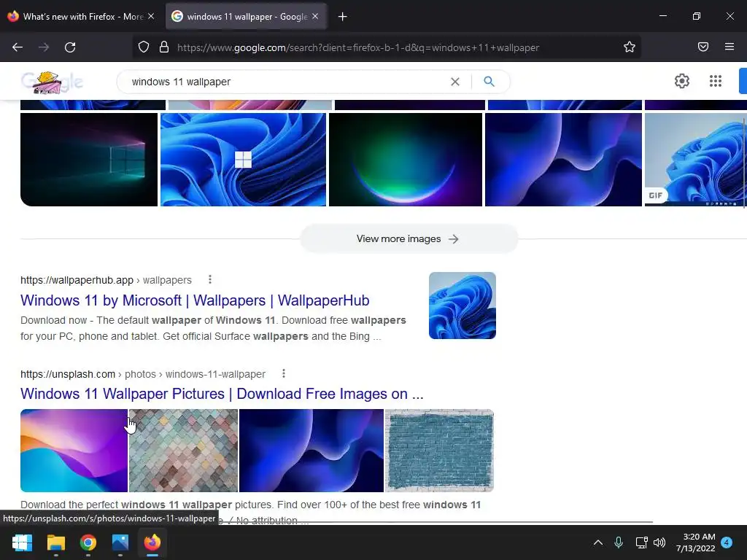Open Google quick settings gear
The width and height of the screenshot is (747, 560).
click(x=682, y=81)
